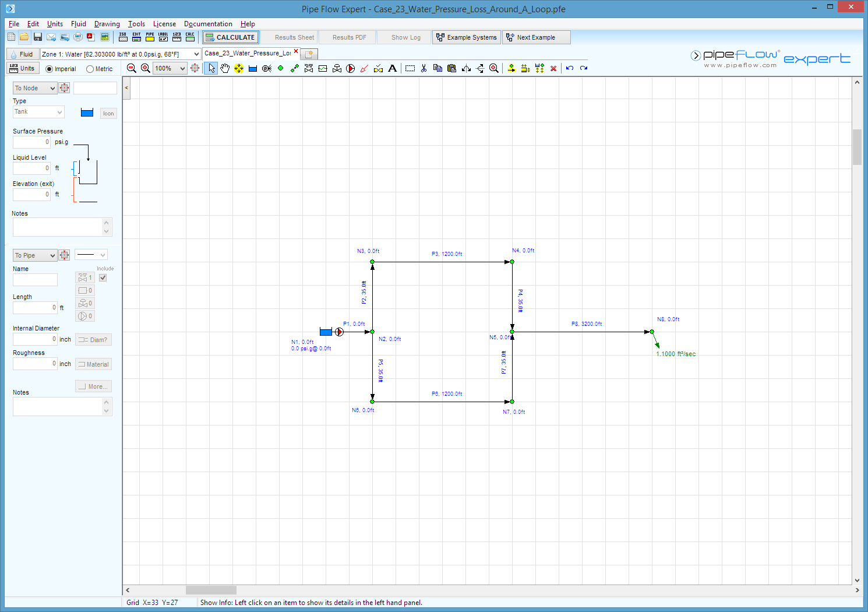The image size is (868, 612).
Task: Select the tank node N1 on drawing
Action: [x=326, y=332]
